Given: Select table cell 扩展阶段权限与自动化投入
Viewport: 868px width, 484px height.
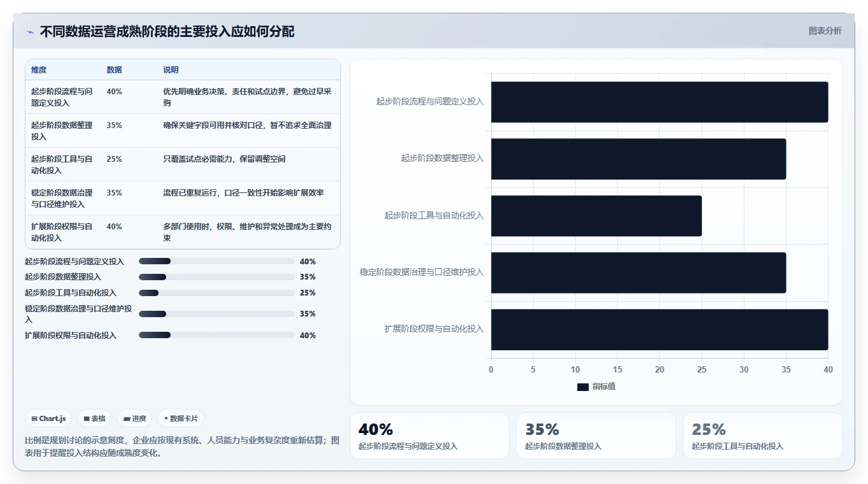Looking at the screenshot, I should (62, 232).
